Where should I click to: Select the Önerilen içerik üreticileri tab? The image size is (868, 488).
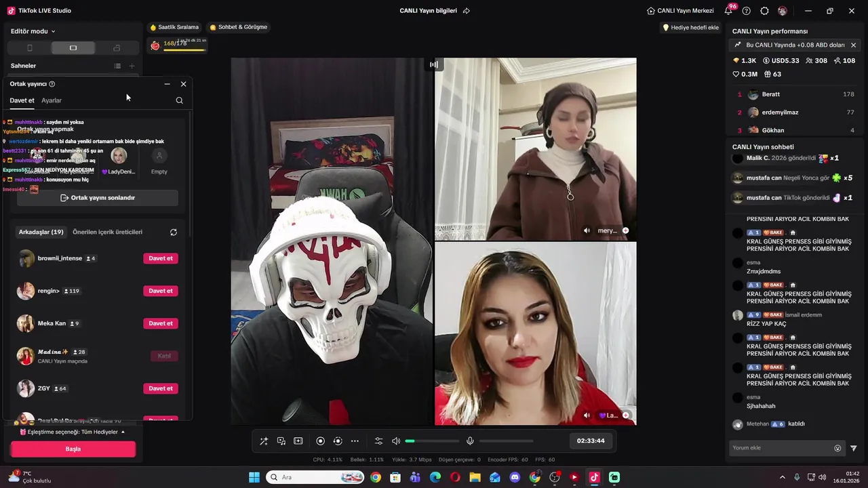pyautogui.click(x=107, y=232)
